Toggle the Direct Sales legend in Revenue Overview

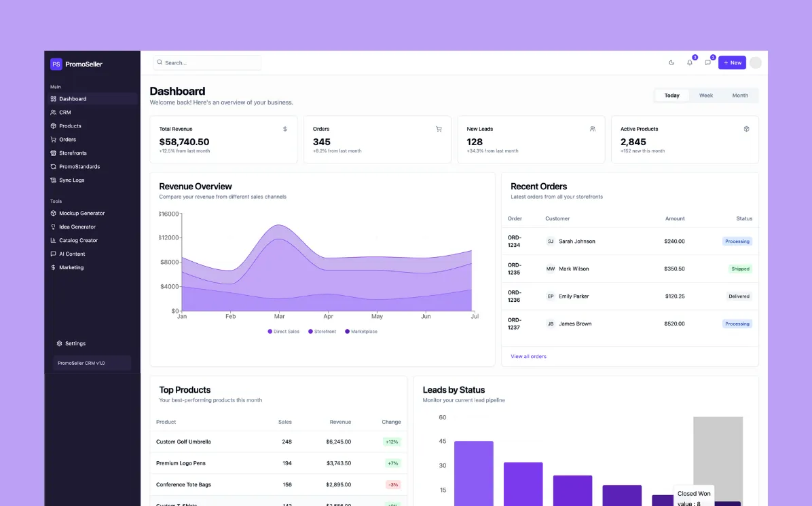click(282, 331)
